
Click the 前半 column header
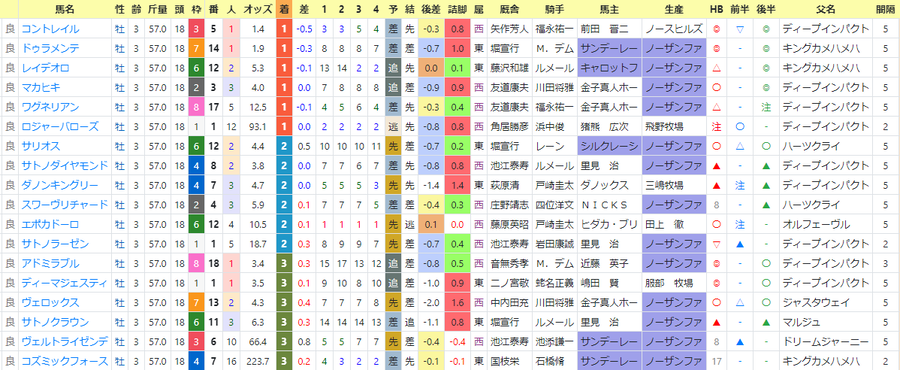click(740, 9)
